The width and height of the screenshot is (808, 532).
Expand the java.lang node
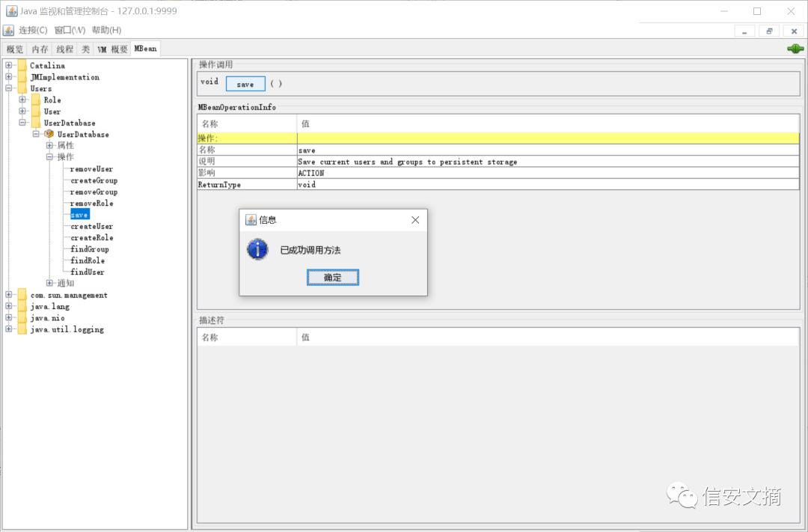[x=9, y=306]
